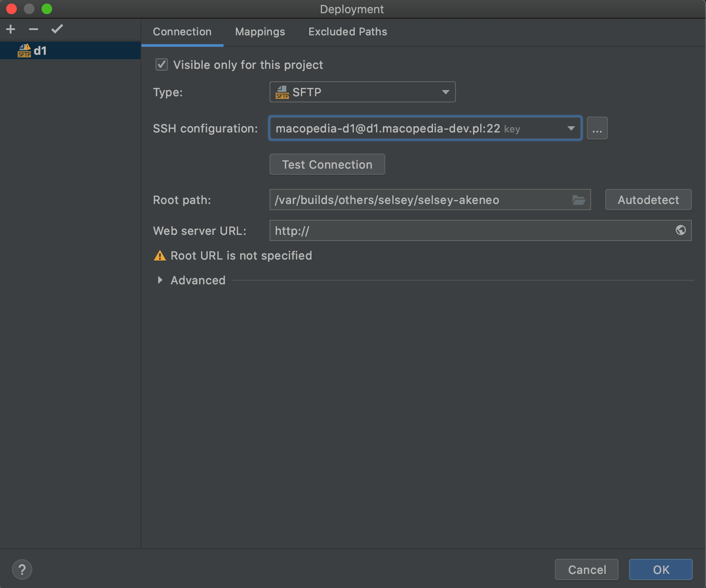Toggle Visible only for this project checkbox
Viewport: 706px width, 588px height.
(x=162, y=65)
